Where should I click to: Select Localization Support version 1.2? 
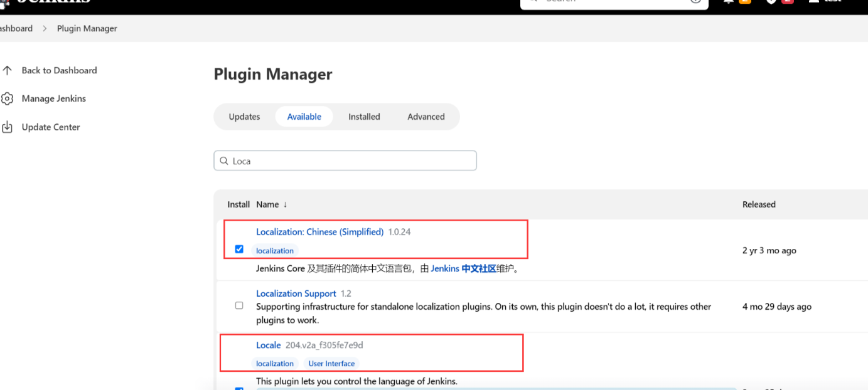click(346, 293)
